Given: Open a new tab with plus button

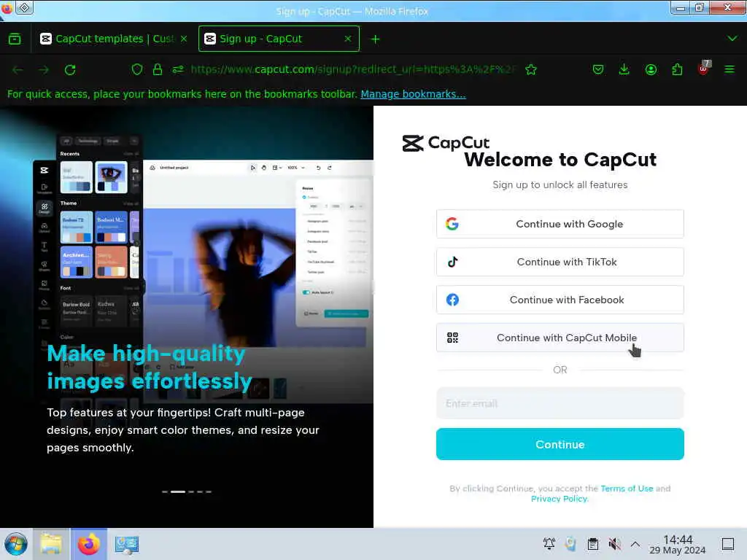Looking at the screenshot, I should [x=376, y=39].
